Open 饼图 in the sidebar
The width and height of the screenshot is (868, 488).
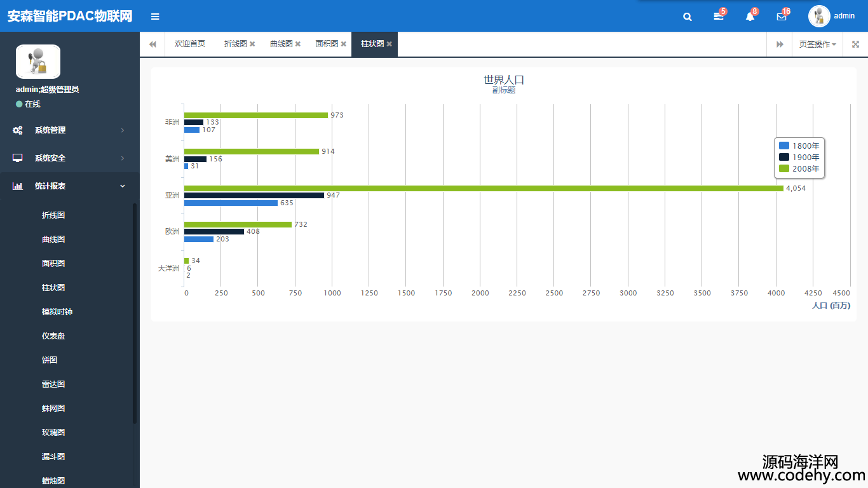pos(50,360)
